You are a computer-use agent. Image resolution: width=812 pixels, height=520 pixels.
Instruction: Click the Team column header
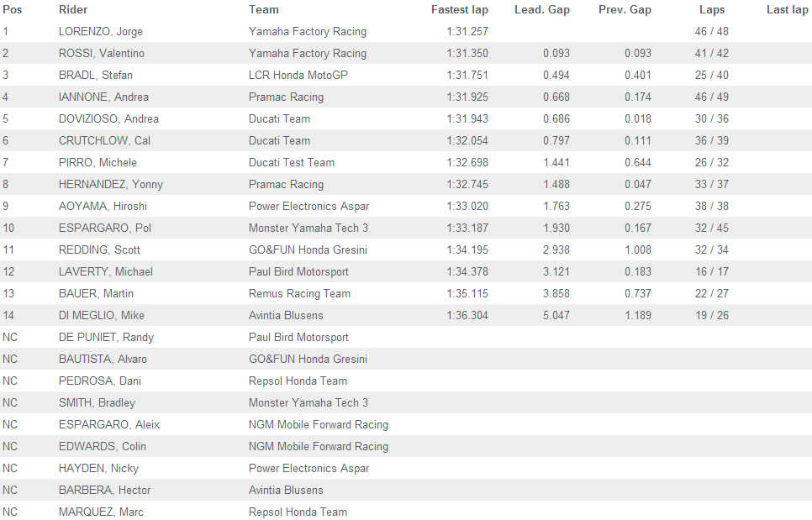[x=264, y=10]
